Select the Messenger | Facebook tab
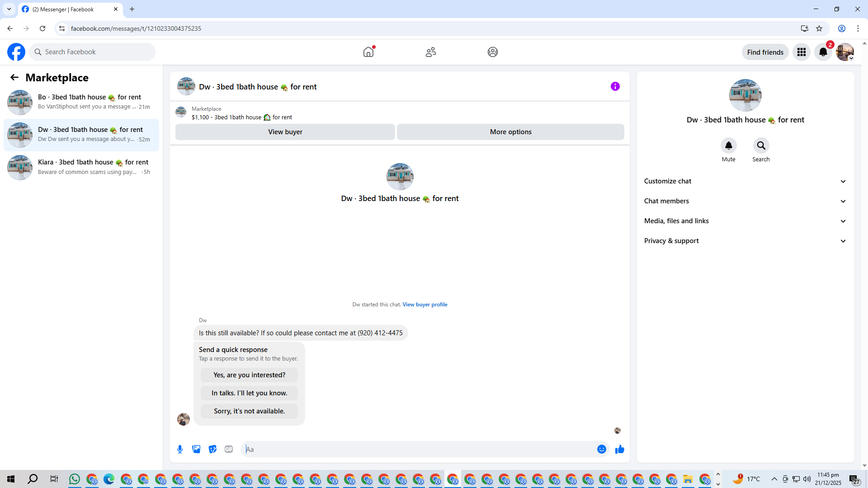The height and width of the screenshot is (488, 868). (x=70, y=9)
